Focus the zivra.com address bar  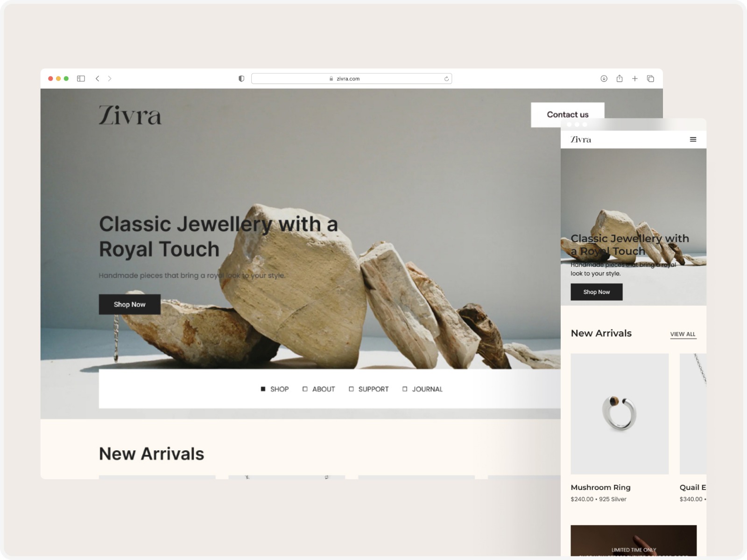(x=352, y=78)
